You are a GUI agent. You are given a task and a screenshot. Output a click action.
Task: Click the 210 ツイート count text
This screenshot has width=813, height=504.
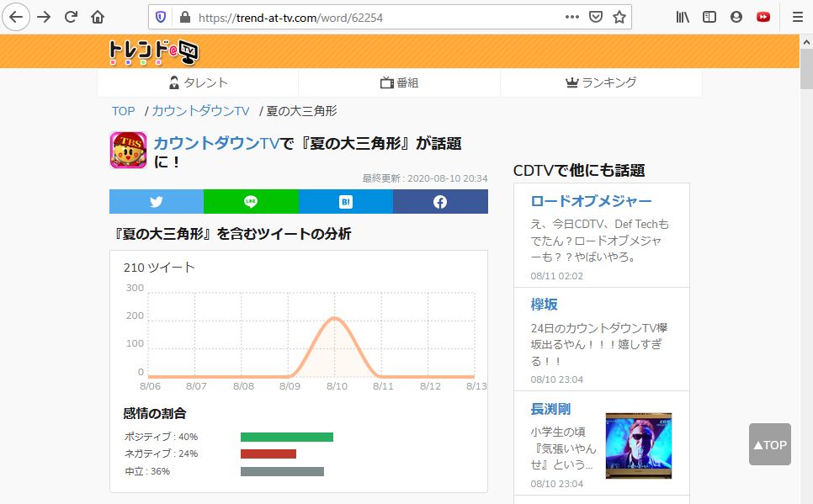click(159, 268)
